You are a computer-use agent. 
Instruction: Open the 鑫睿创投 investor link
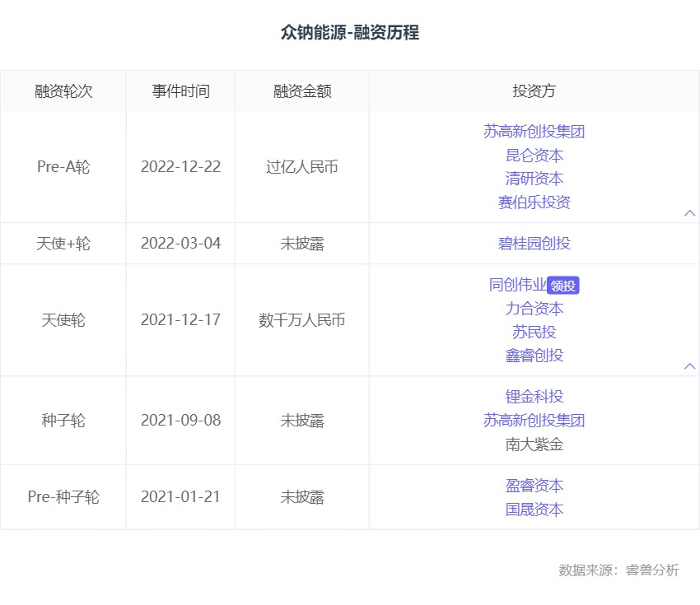click(534, 356)
